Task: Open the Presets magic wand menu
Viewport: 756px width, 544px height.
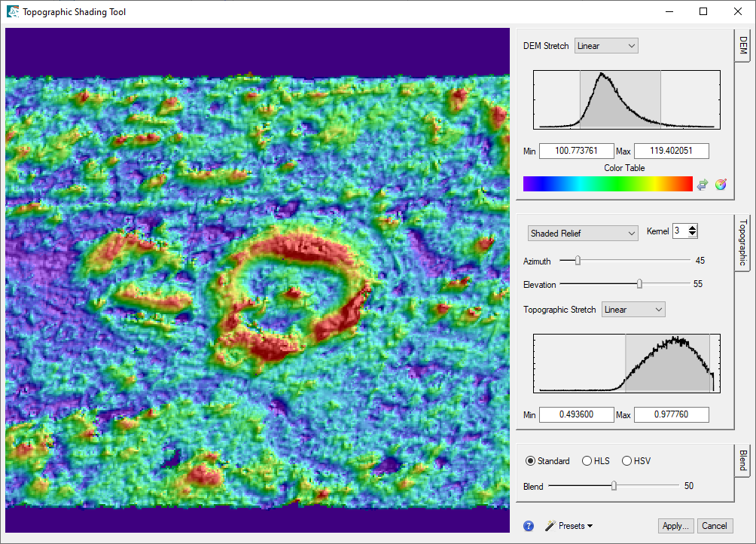Action: [569, 526]
